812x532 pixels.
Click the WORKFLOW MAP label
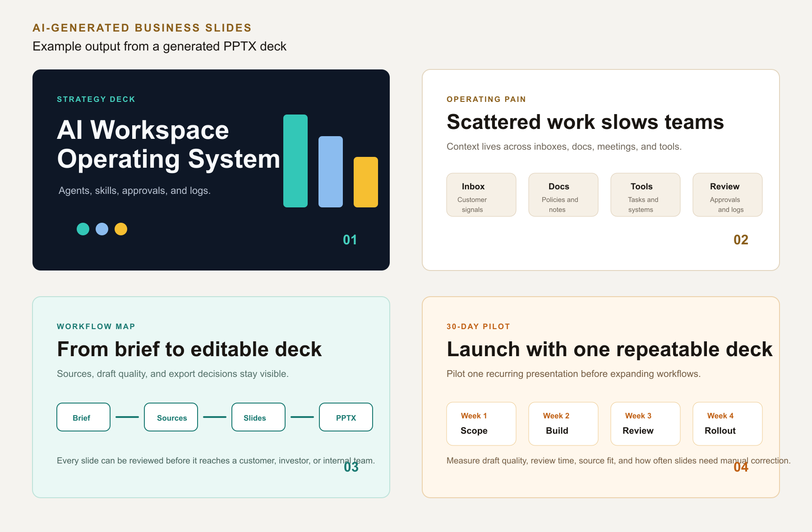pos(96,326)
